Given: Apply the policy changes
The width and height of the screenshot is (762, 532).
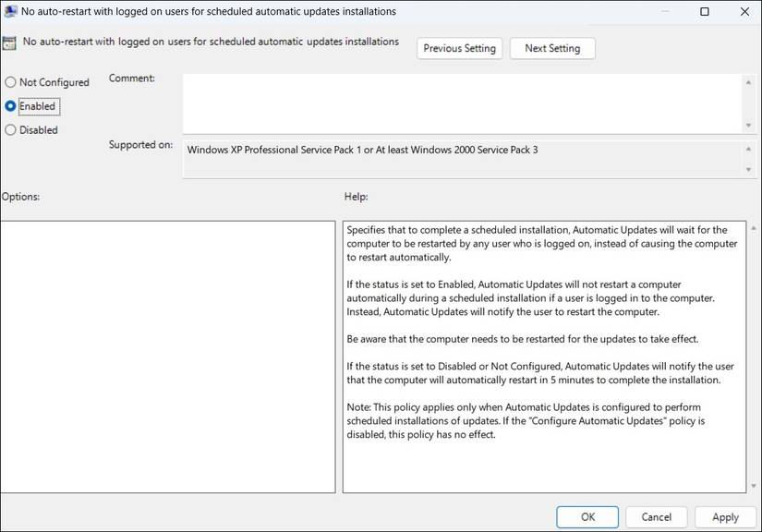Looking at the screenshot, I should (725, 517).
